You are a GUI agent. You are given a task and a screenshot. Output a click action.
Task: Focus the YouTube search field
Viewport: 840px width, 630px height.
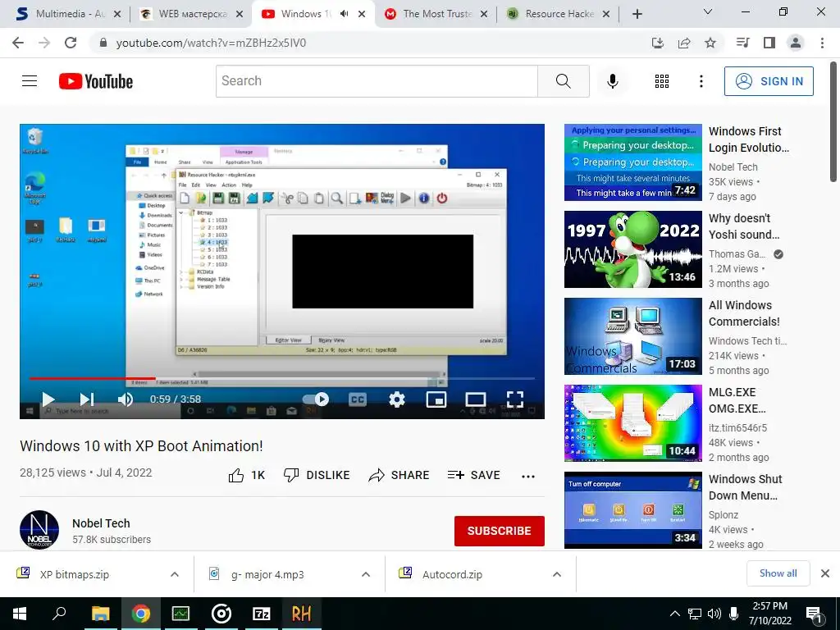[377, 81]
